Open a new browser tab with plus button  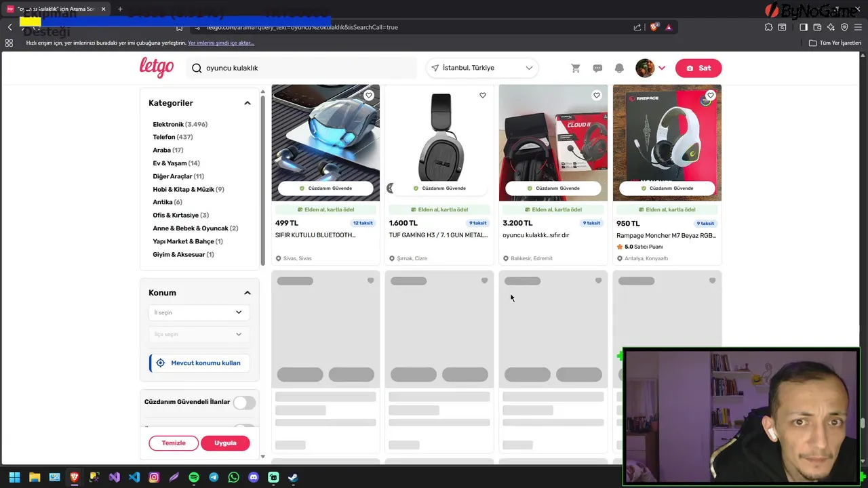point(120,9)
